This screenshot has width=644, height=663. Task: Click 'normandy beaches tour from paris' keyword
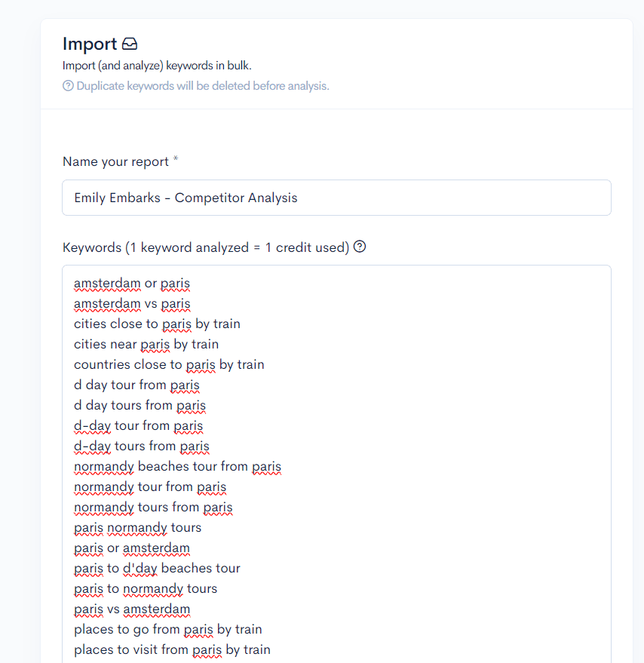[177, 467]
